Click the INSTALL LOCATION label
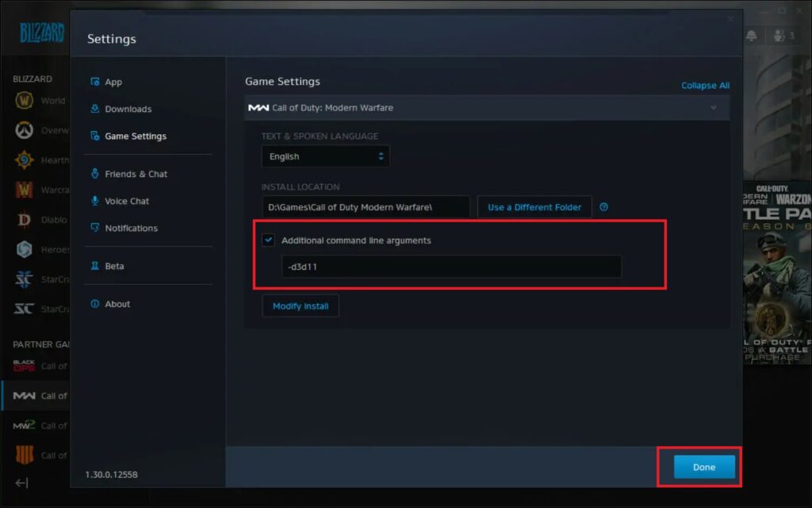The image size is (812, 508). (x=301, y=187)
